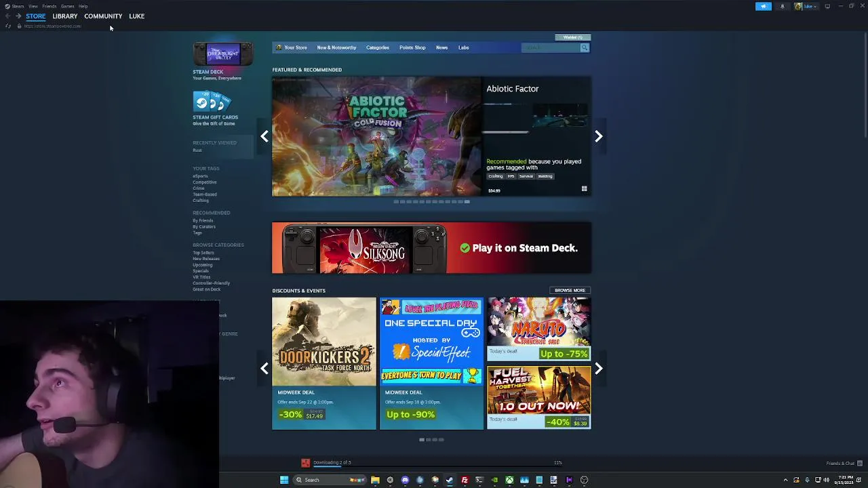Image resolution: width=868 pixels, height=488 pixels.
Task: Open the notifications bell
Action: 782,6
